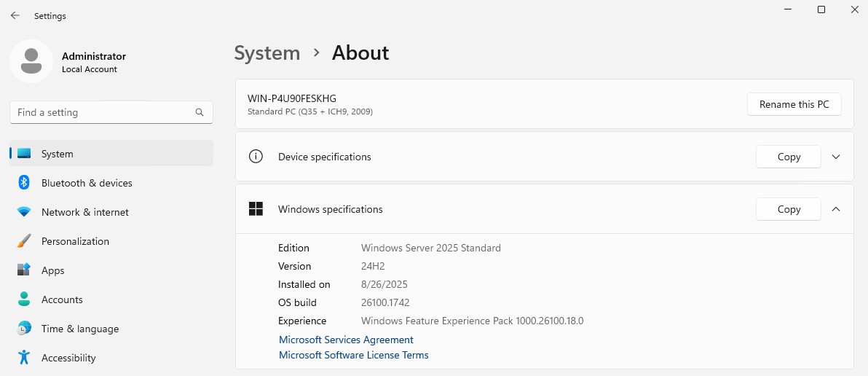Click the Device specifications info icon

coord(256,157)
